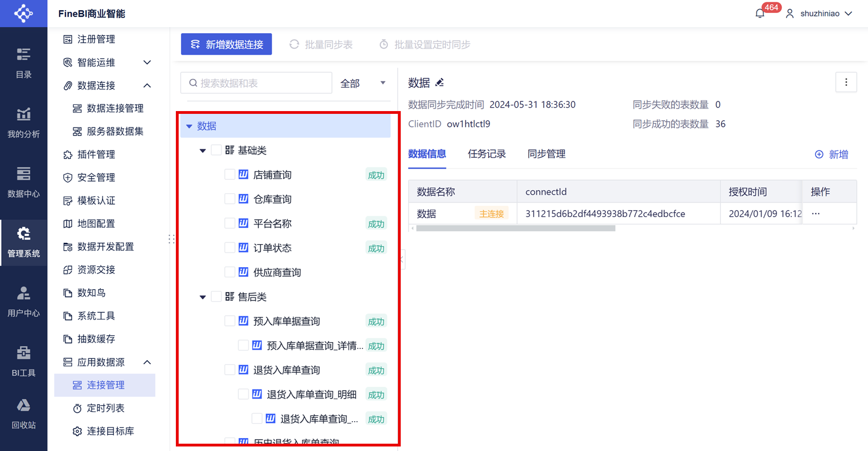The height and width of the screenshot is (451, 868).
Task: Open the 回收站 recycle bin
Action: pyautogui.click(x=24, y=413)
